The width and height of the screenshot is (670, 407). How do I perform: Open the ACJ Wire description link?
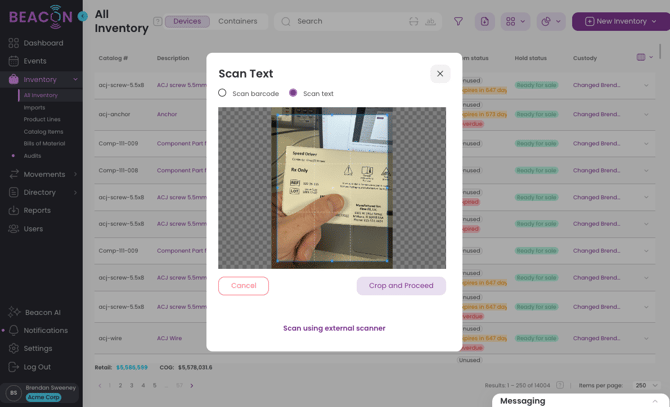pos(169,338)
